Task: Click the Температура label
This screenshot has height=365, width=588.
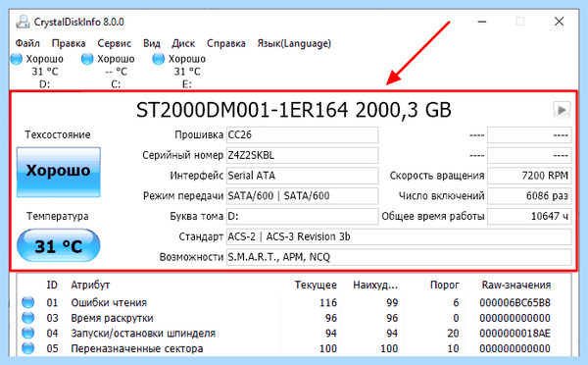Action: pos(58,216)
